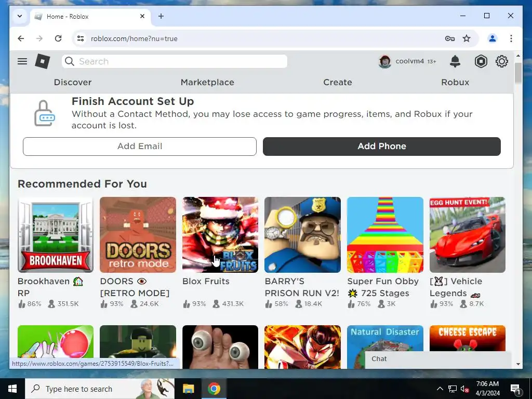This screenshot has width=532, height=399.
Task: Open BARRY'S PRISON RUN V2 thumbnail
Action: click(303, 235)
